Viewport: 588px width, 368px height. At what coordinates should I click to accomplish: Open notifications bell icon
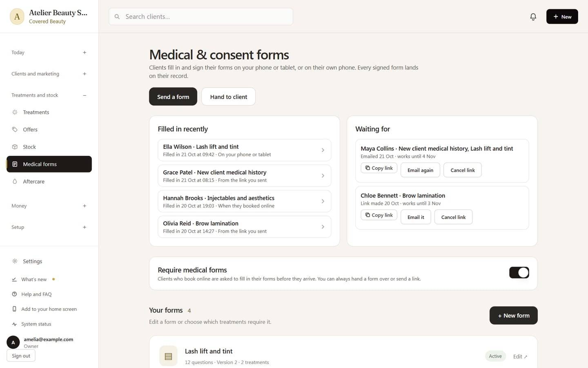pos(533,17)
